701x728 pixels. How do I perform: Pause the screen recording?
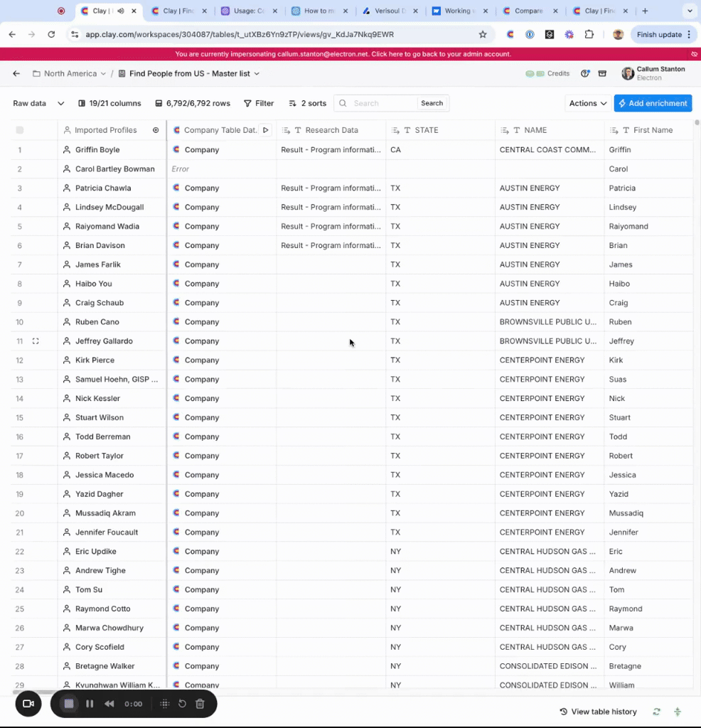[x=90, y=704]
